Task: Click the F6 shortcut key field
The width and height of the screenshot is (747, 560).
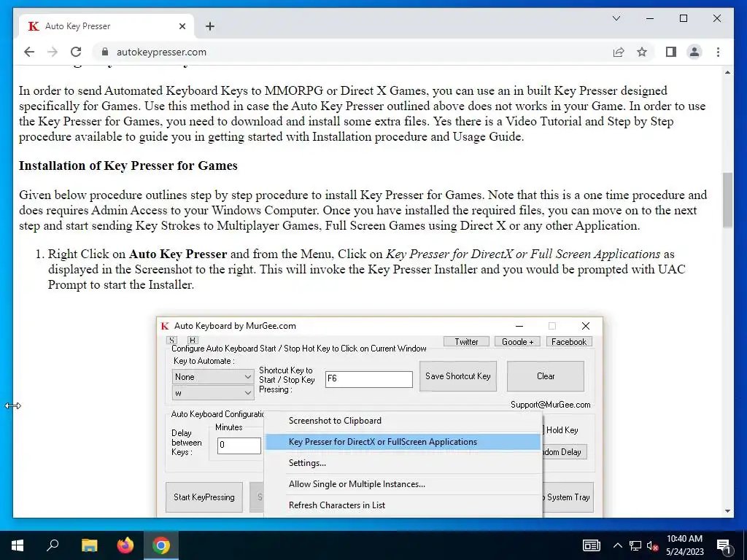Action: tap(368, 379)
